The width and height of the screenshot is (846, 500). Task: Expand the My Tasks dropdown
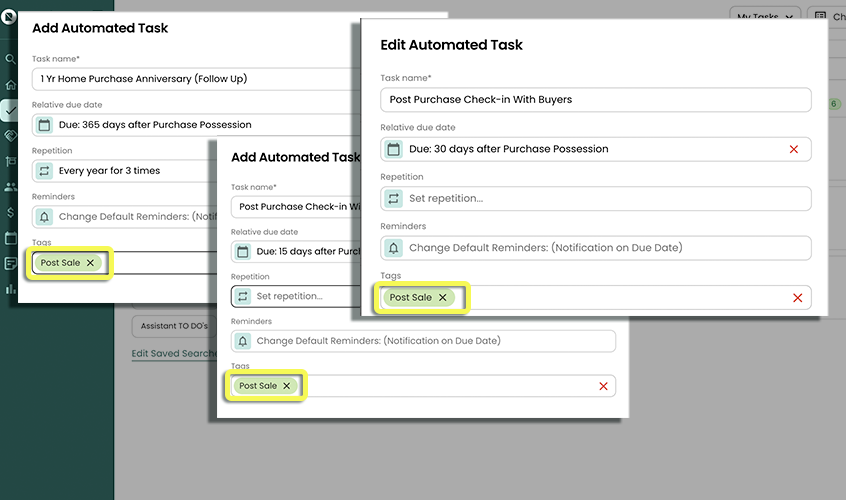coord(767,16)
